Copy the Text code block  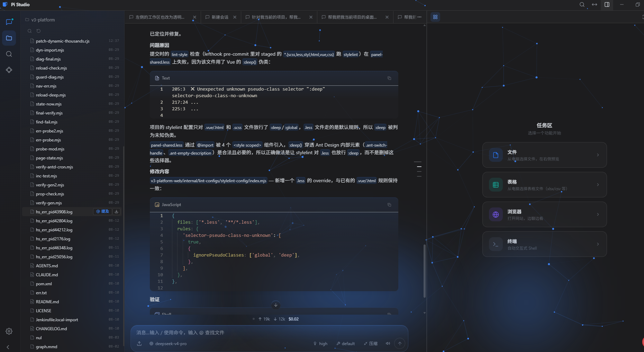click(x=389, y=78)
